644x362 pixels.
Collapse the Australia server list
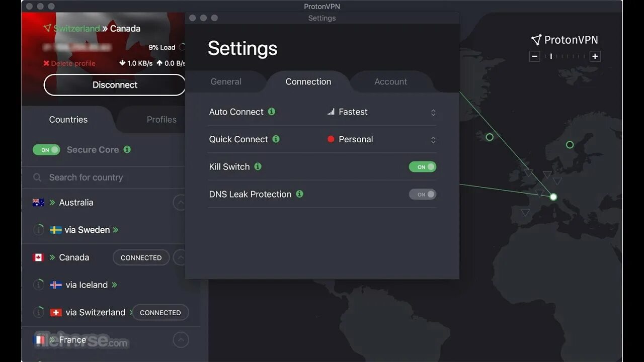pyautogui.click(x=179, y=203)
